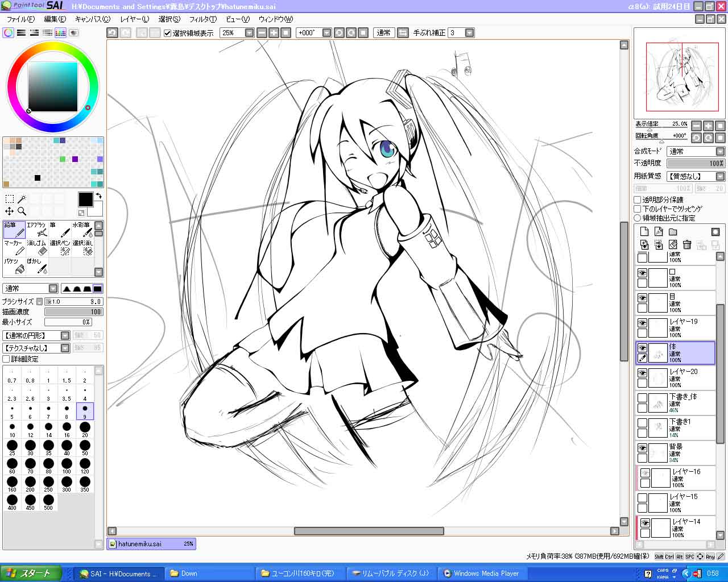Open the ウィンドウ menu
This screenshot has height=582, width=728.
[x=276, y=19]
